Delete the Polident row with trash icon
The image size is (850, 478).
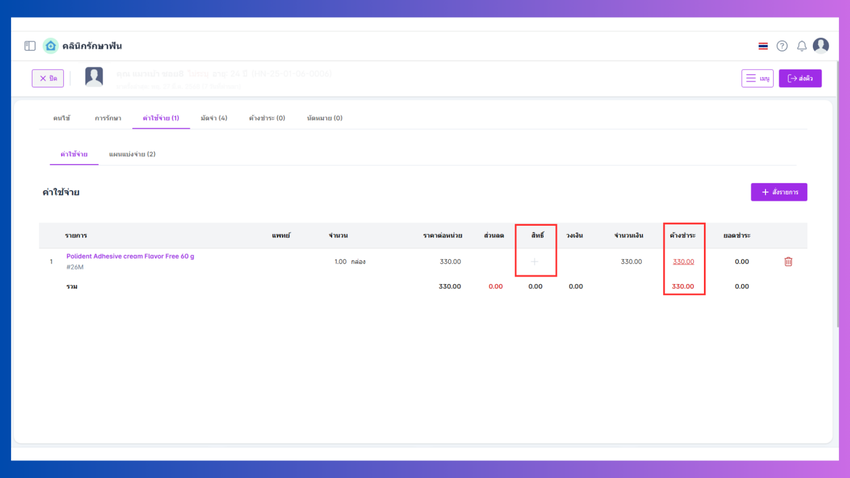788,262
